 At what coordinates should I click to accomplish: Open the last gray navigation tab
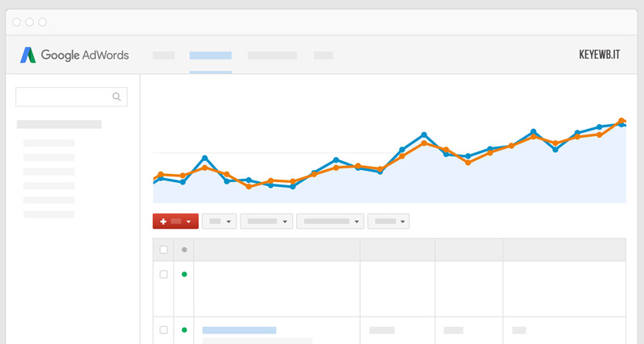(324, 56)
